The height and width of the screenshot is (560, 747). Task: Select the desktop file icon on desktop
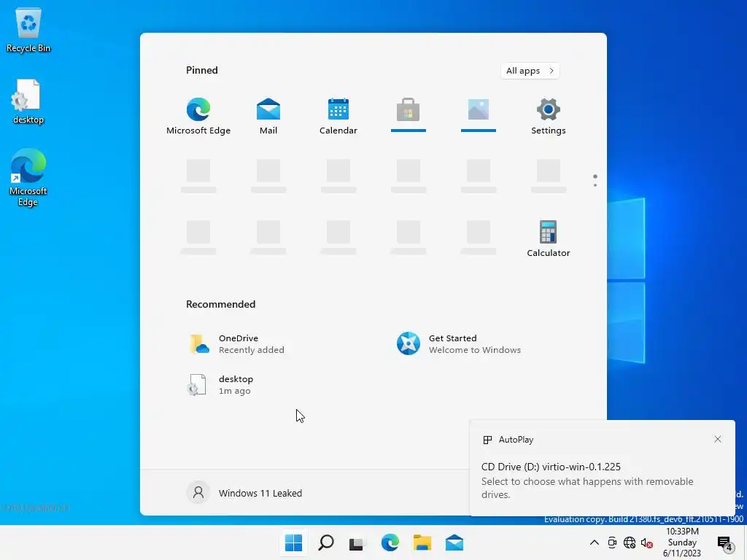tap(28, 101)
